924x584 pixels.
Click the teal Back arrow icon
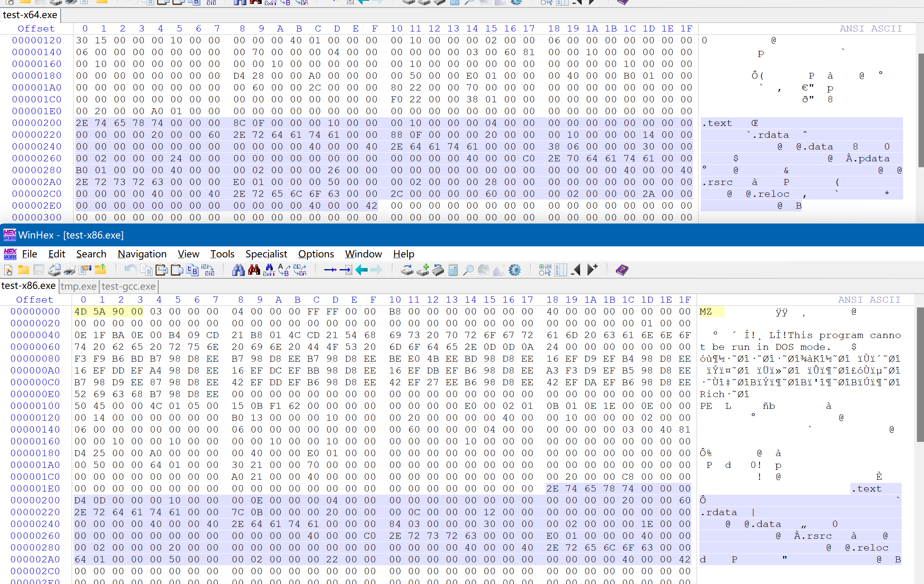coord(361,270)
